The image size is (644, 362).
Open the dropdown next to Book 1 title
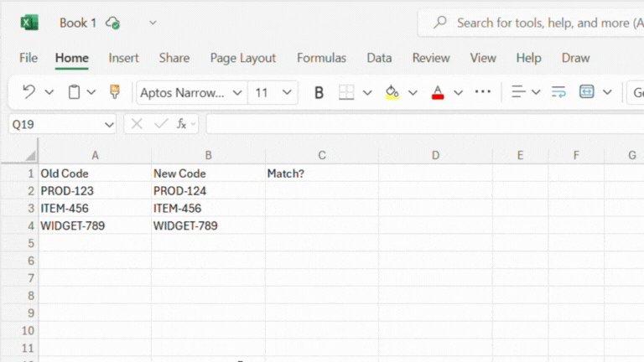(153, 23)
